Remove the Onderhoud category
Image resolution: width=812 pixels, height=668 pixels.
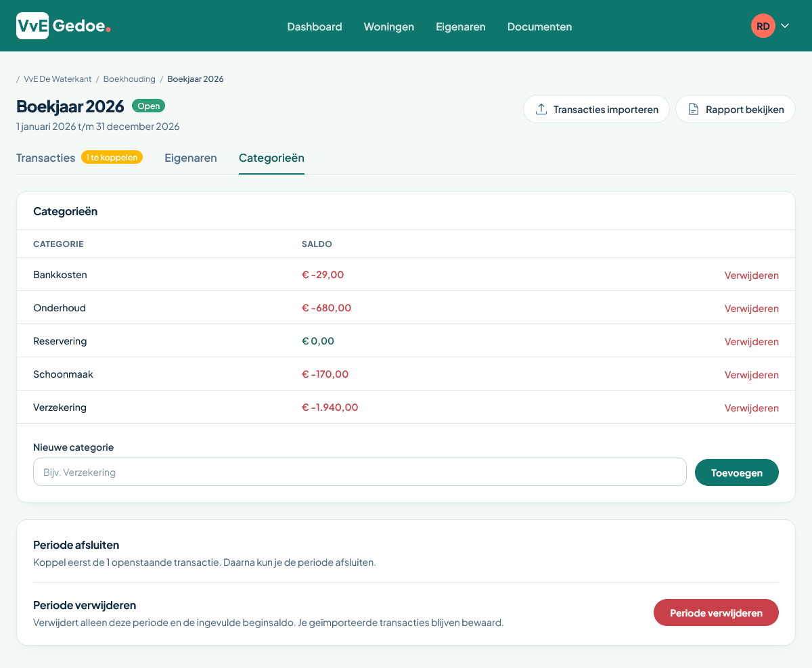(752, 309)
